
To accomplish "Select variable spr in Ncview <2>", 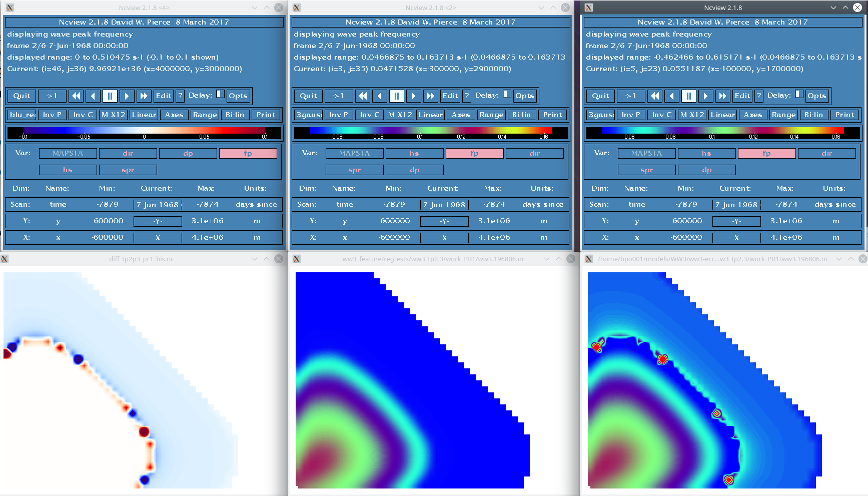I will [x=355, y=170].
